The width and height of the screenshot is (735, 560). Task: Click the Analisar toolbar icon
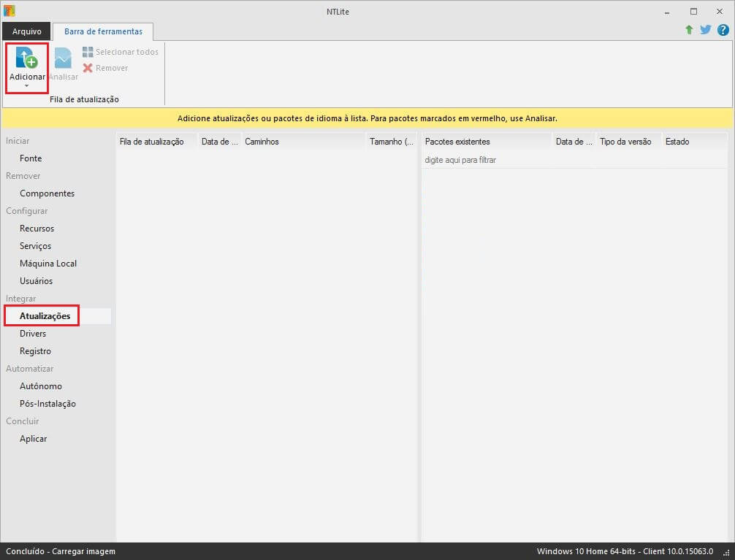pyautogui.click(x=64, y=58)
